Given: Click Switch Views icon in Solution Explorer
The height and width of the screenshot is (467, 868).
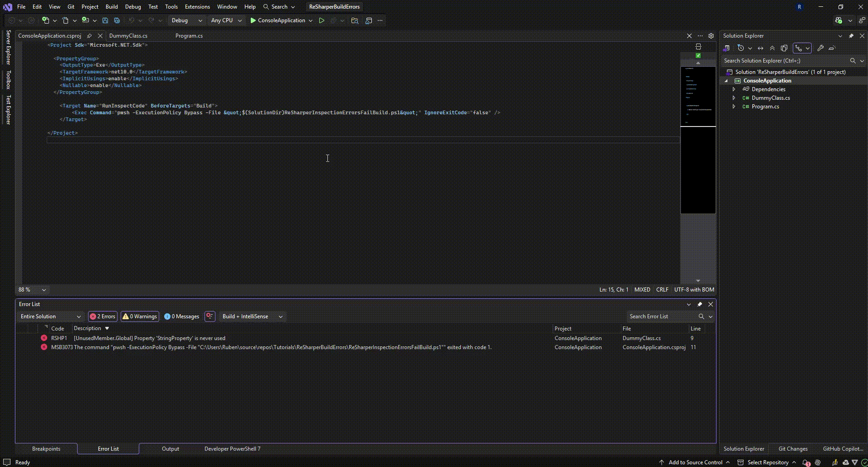Looking at the screenshot, I should 727,48.
